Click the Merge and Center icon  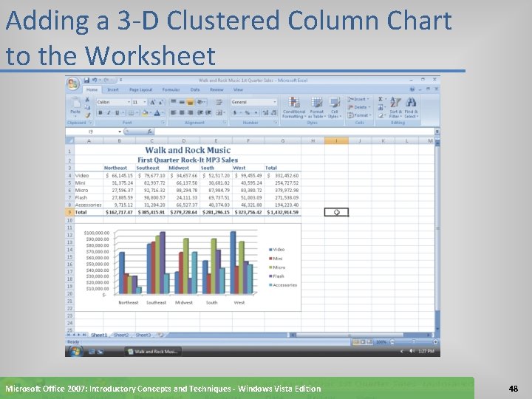(219, 112)
